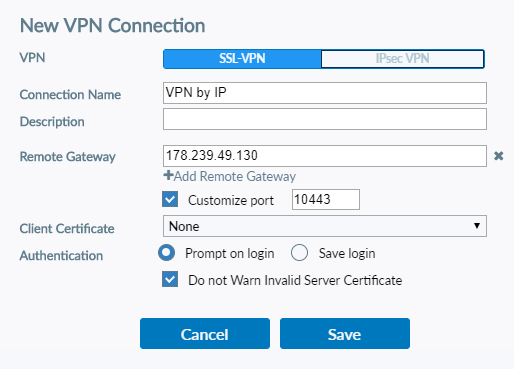The width and height of the screenshot is (514, 369).
Task: Click the Remote Gateway label
Action: click(x=68, y=157)
